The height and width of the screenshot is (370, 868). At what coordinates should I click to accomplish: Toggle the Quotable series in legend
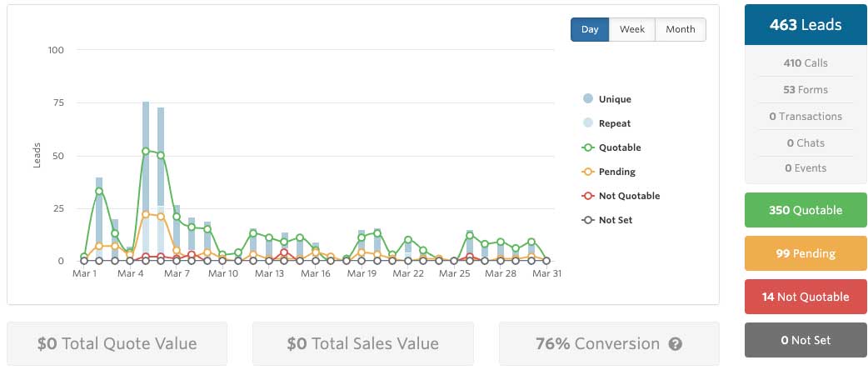pos(611,147)
